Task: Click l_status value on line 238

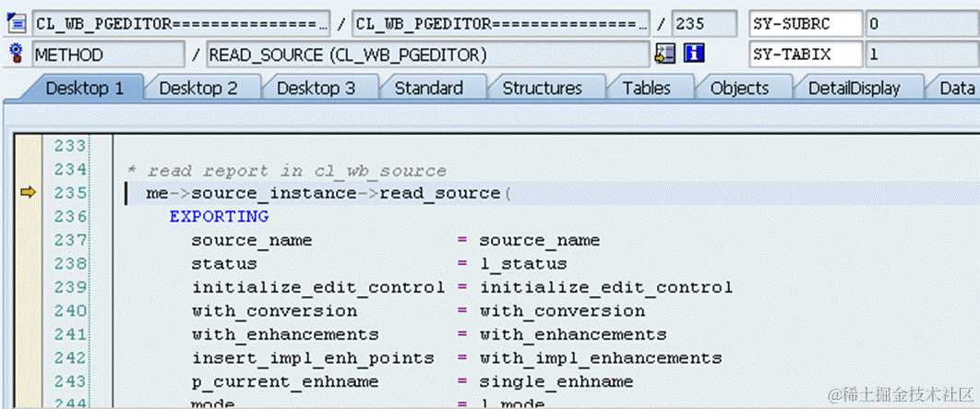Action: point(523,264)
